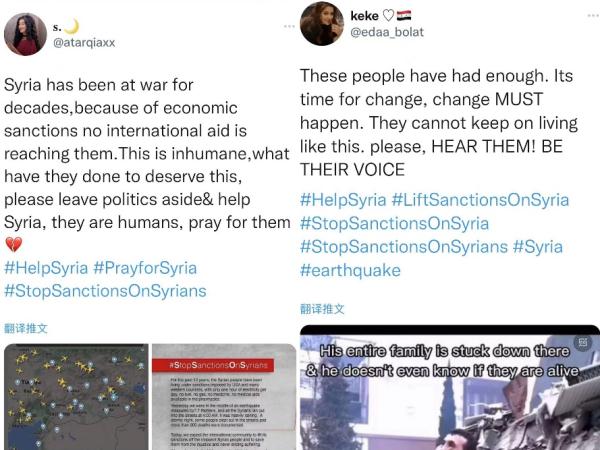The image size is (600, 450).
Task: Click the @atarqiaxx handle
Action: pyautogui.click(x=84, y=42)
